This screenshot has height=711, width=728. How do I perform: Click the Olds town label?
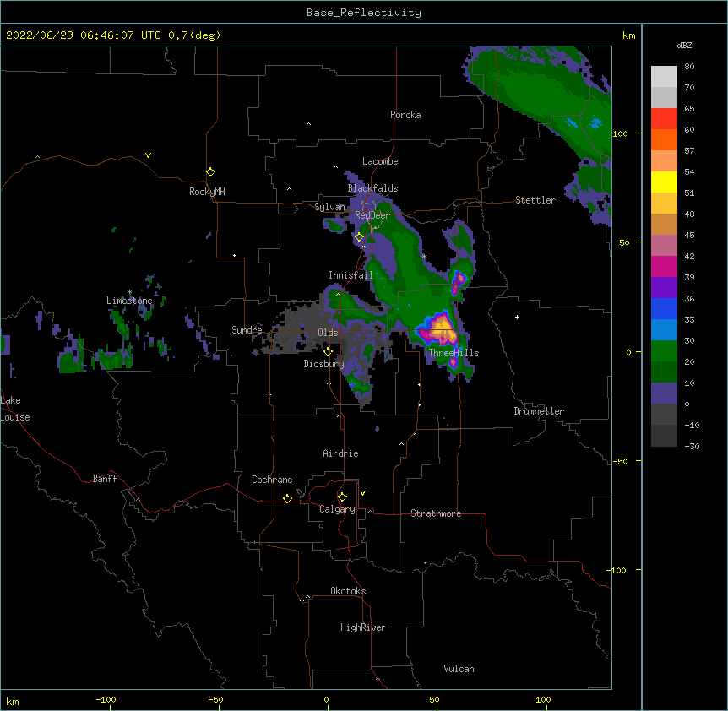(x=328, y=333)
